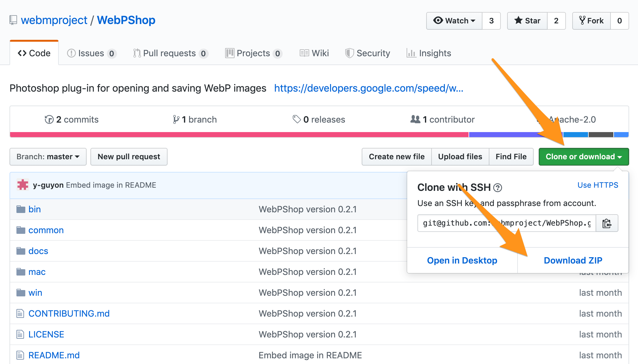Click the branch icon next to 1 branch
Image resolution: width=638 pixels, height=364 pixels.
point(176,119)
